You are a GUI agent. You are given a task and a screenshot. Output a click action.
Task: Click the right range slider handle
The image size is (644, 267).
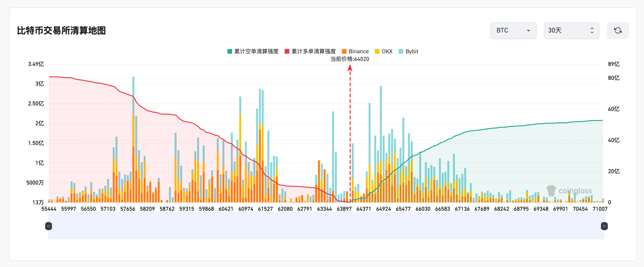pyautogui.click(x=604, y=226)
